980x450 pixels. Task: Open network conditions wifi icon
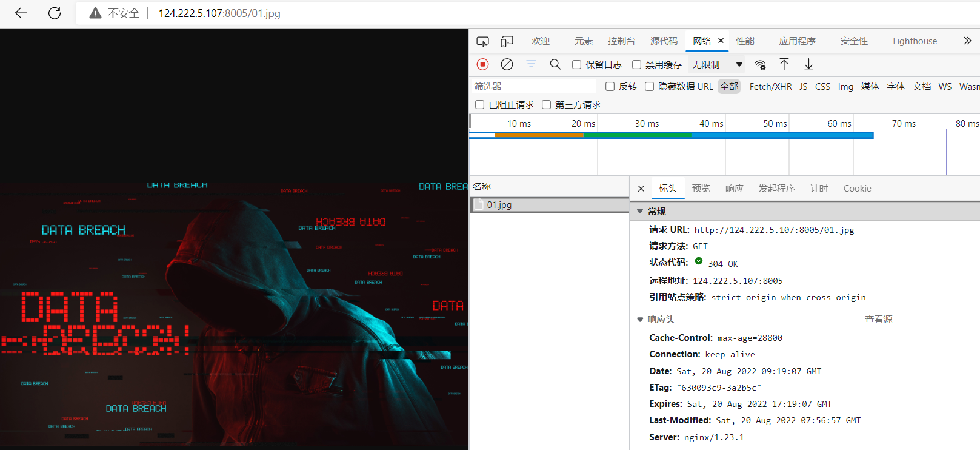761,64
